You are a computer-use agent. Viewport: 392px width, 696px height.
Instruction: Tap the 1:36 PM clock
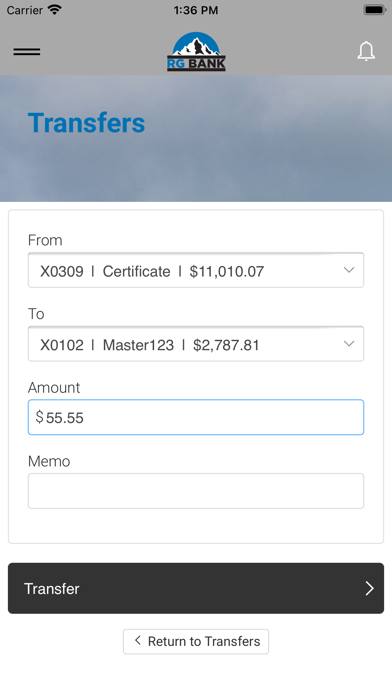196,10
